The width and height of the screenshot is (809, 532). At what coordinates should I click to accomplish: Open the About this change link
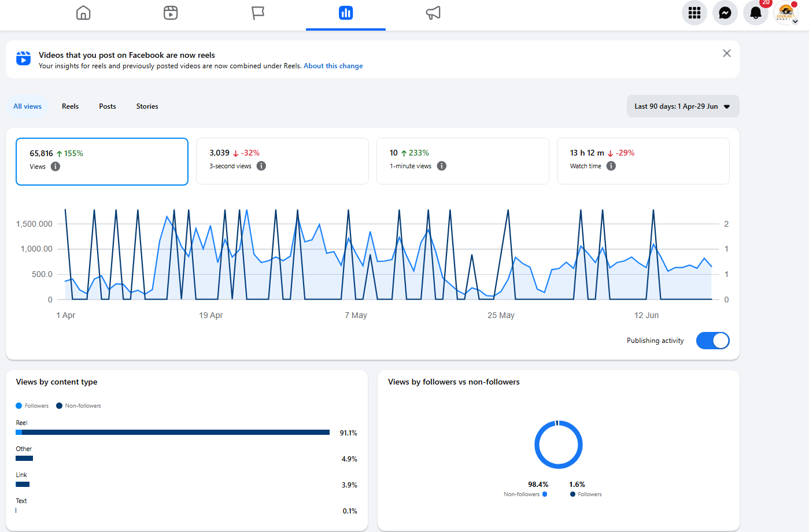(333, 66)
